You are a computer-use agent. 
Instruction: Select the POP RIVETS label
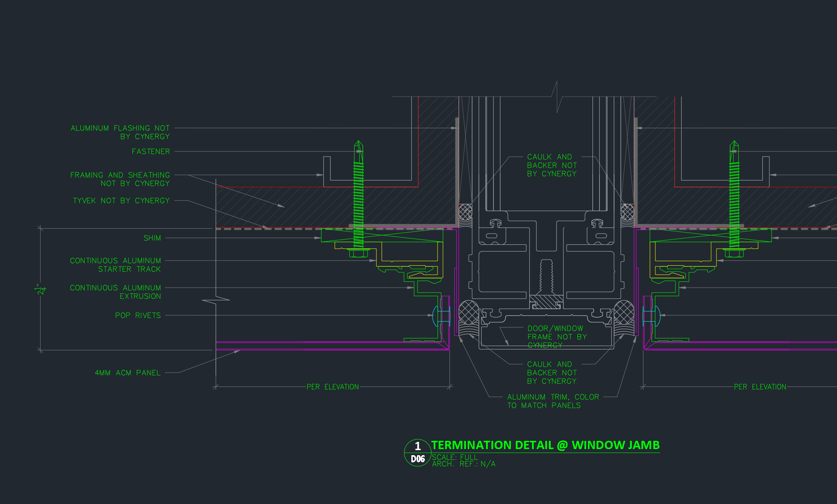pyautogui.click(x=138, y=316)
